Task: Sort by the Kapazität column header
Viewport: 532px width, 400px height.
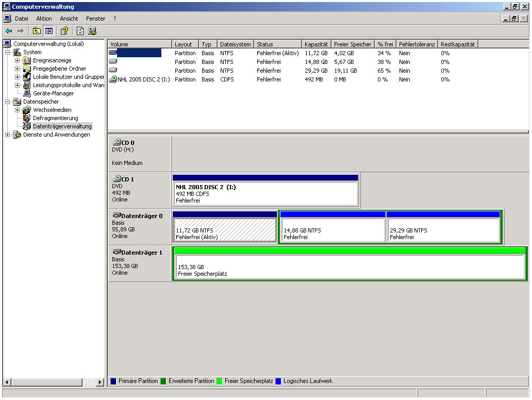Action: [316, 44]
